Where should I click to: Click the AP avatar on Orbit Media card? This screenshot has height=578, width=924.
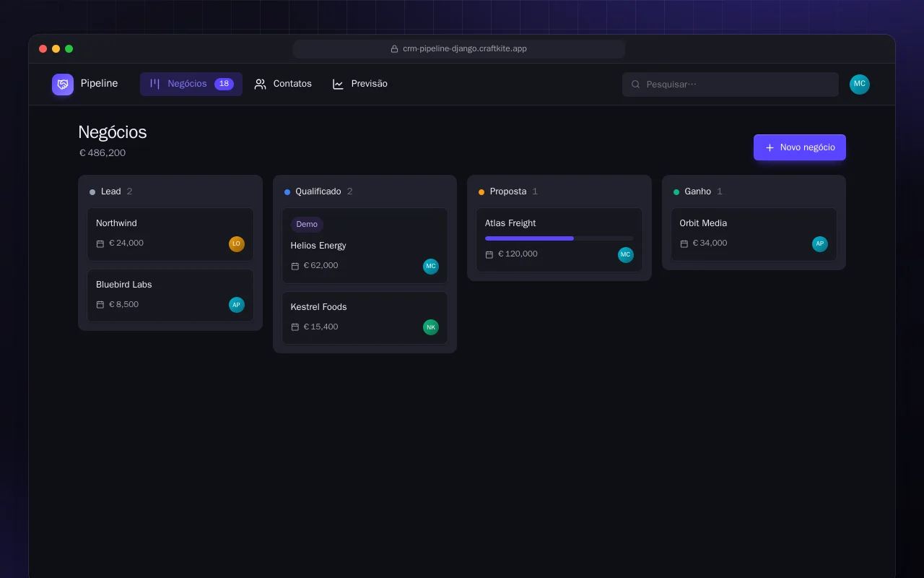pos(820,243)
